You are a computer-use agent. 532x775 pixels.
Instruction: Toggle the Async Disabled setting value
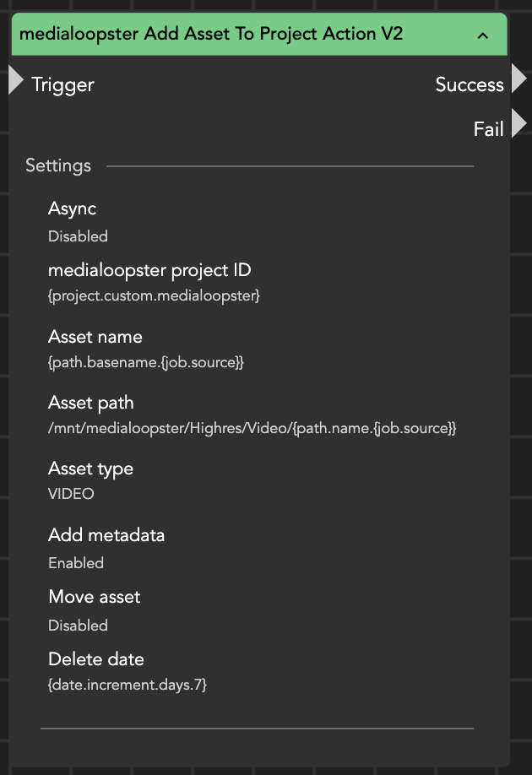[x=78, y=236]
